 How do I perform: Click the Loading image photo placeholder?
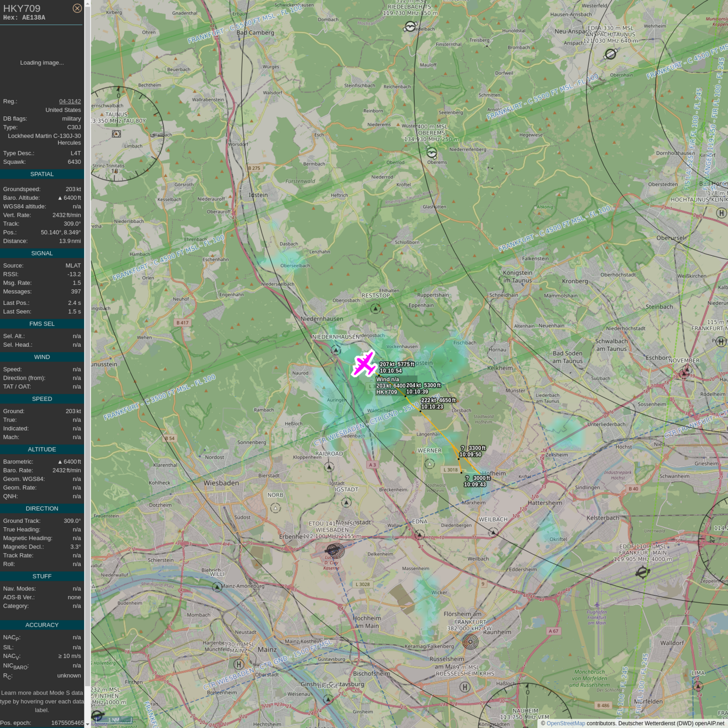[x=42, y=63]
